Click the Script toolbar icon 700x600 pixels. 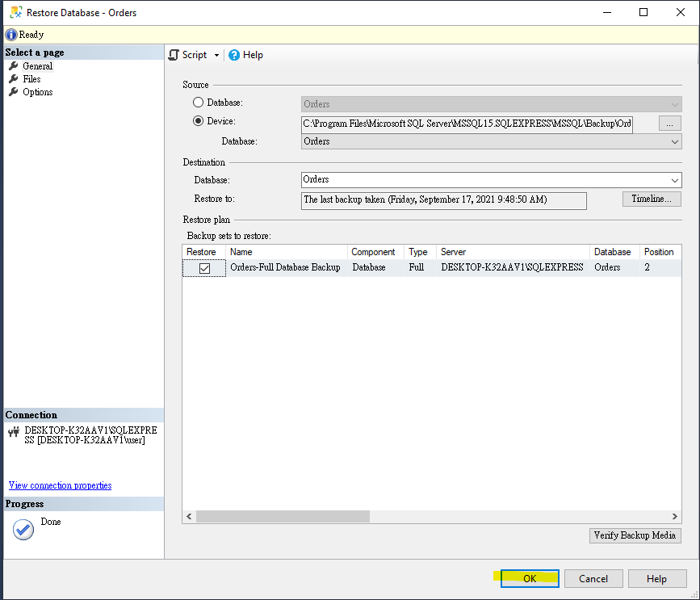[174, 55]
